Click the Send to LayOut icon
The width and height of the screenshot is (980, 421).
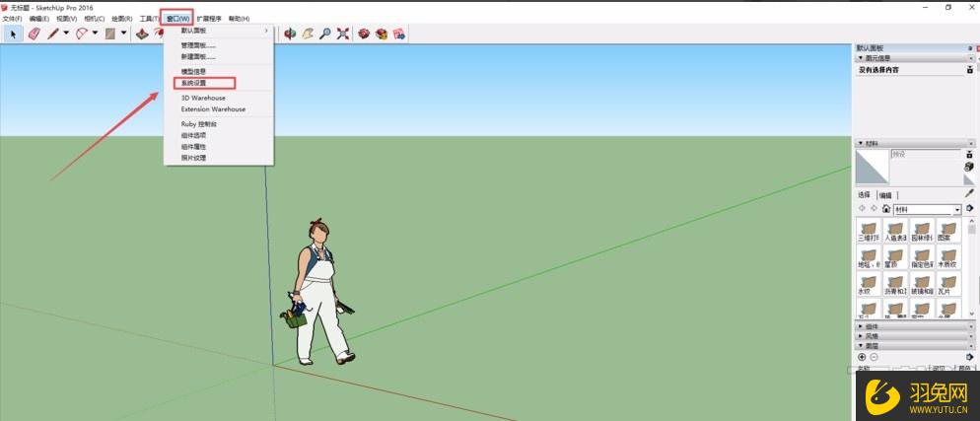(399, 34)
